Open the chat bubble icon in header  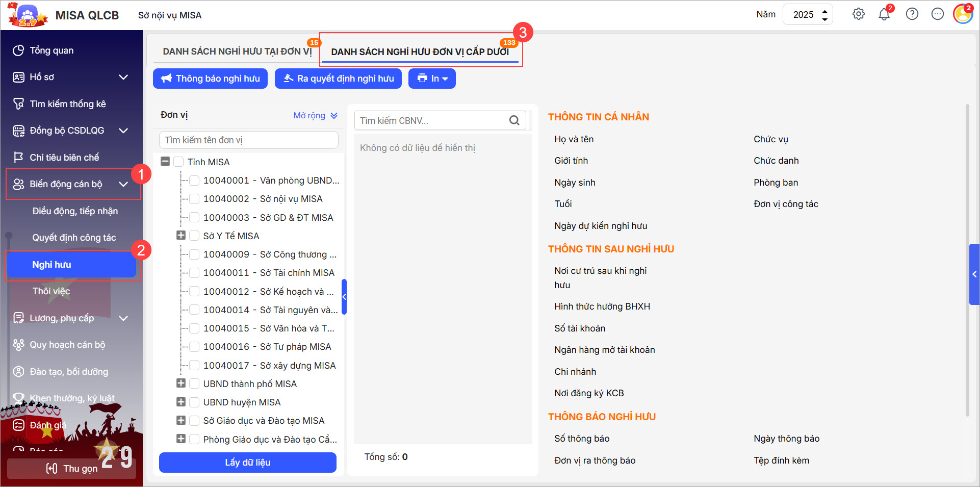[x=937, y=14]
